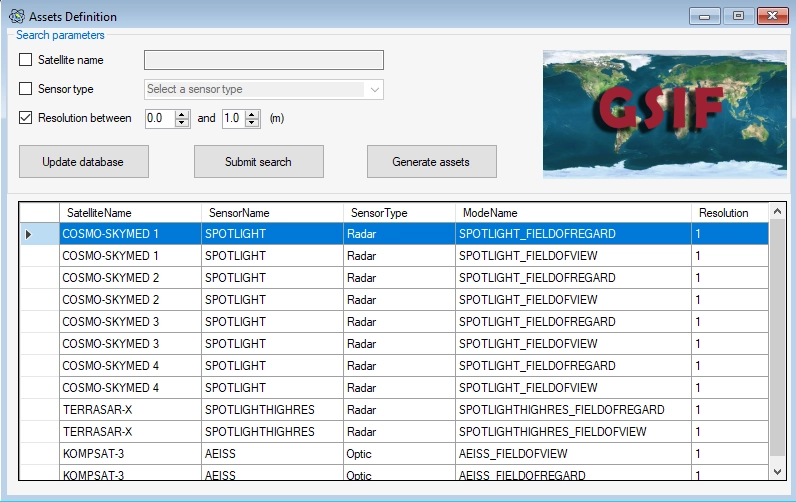The width and height of the screenshot is (796, 502).
Task: Select the COSMO-SKYMED 2 SPOTLIGHT_FIELDOFREGARD mode cell
Action: [x=574, y=278]
